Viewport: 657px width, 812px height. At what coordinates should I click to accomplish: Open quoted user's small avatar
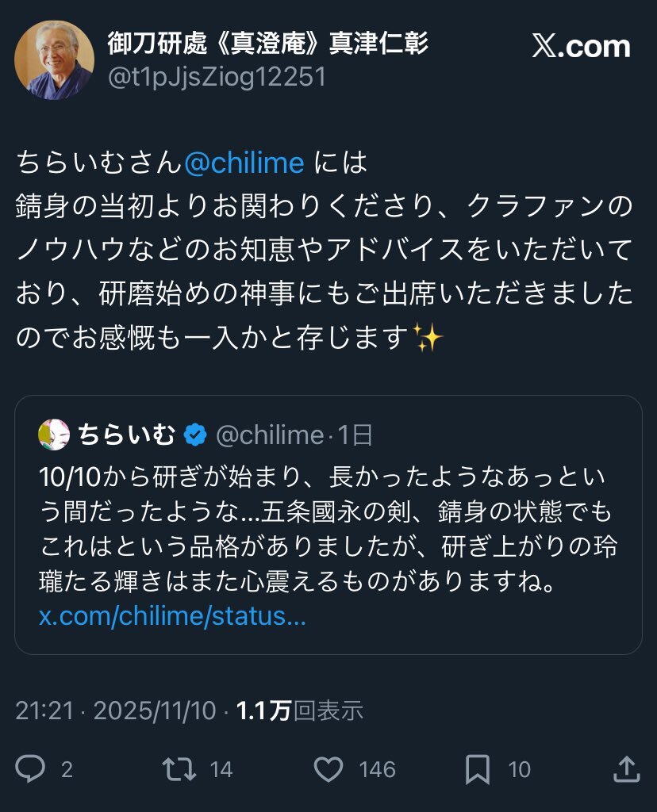pos(54,435)
